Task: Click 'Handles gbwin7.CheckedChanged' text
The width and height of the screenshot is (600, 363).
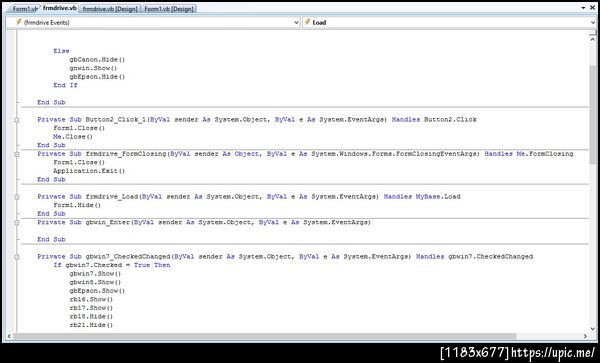Action: click(x=474, y=257)
